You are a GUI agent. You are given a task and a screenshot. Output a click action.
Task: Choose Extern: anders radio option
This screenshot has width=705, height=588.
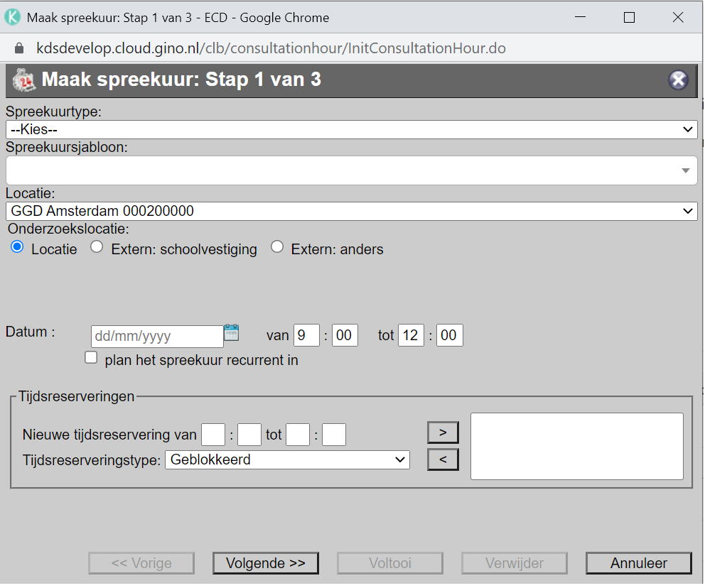coord(277,247)
